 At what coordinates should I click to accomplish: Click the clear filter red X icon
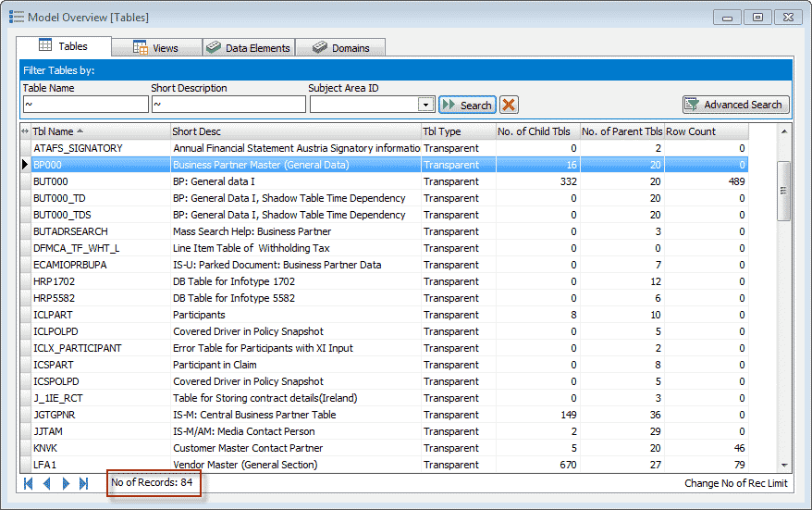coord(509,105)
